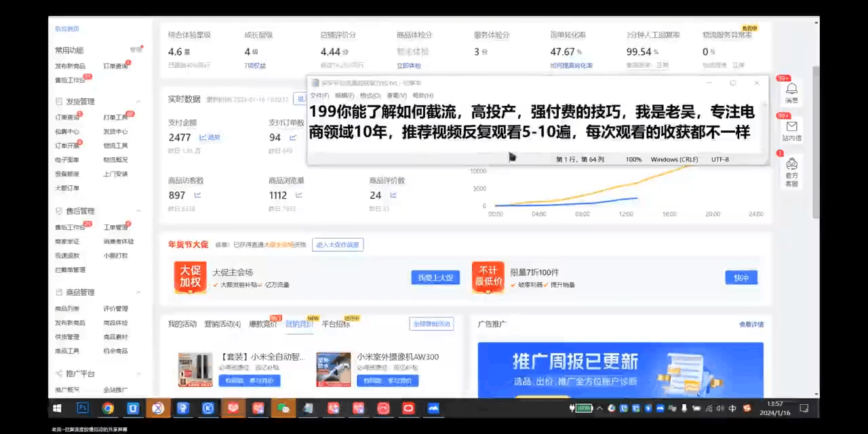Open 评价管理 in sidebar
The width and height of the screenshot is (868, 434).
(x=115, y=309)
